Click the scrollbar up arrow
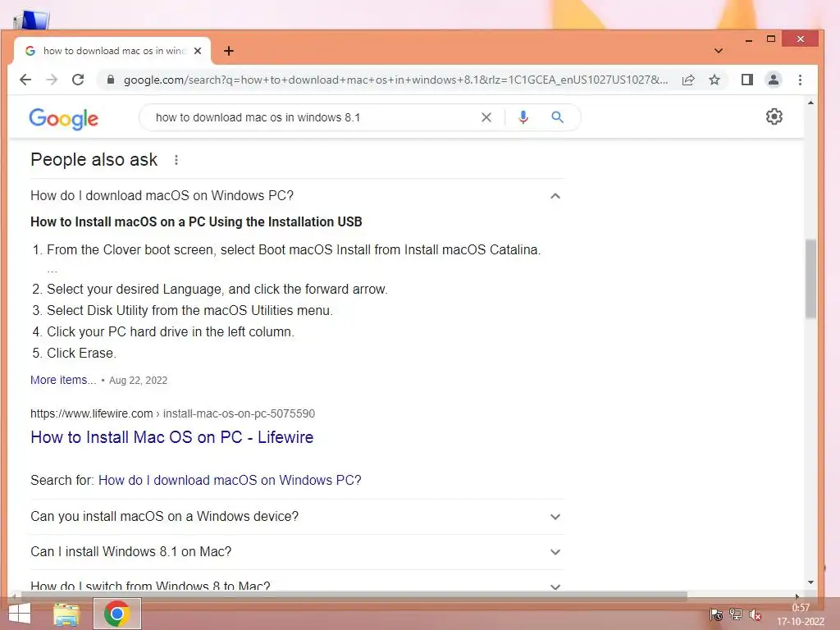This screenshot has height=630, width=840. point(810,103)
